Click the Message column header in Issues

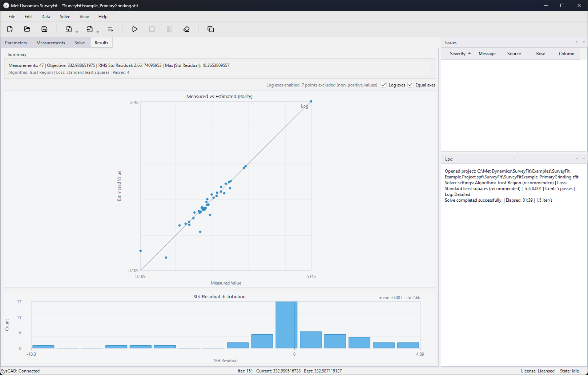pyautogui.click(x=487, y=54)
